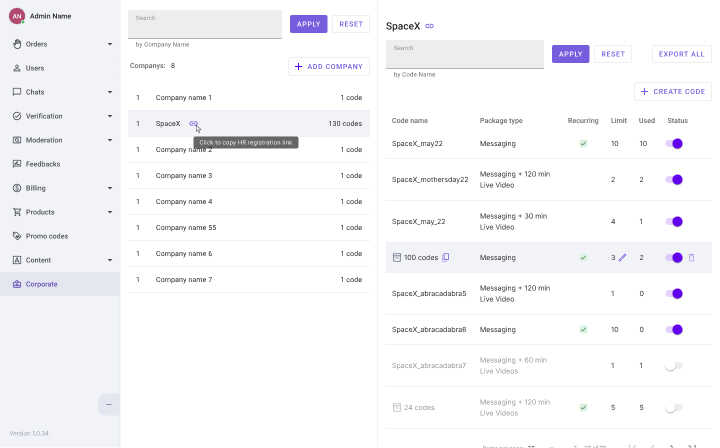
Task: Disable status switch for SpaceX_abracadabra8
Action: pyautogui.click(x=674, y=329)
